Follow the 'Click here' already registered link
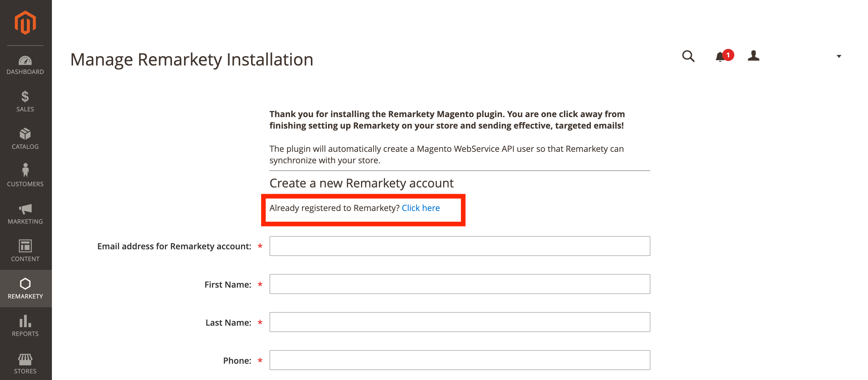 420,208
